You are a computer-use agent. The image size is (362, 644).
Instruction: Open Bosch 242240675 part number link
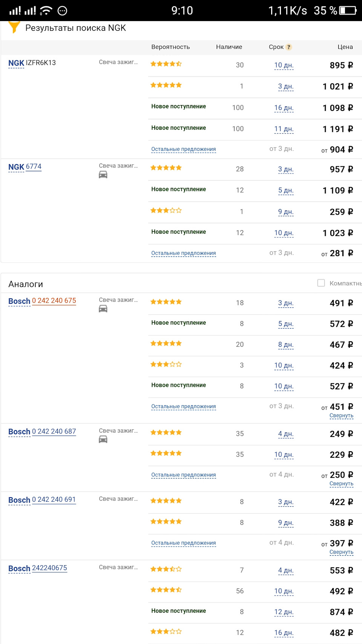[x=49, y=568]
